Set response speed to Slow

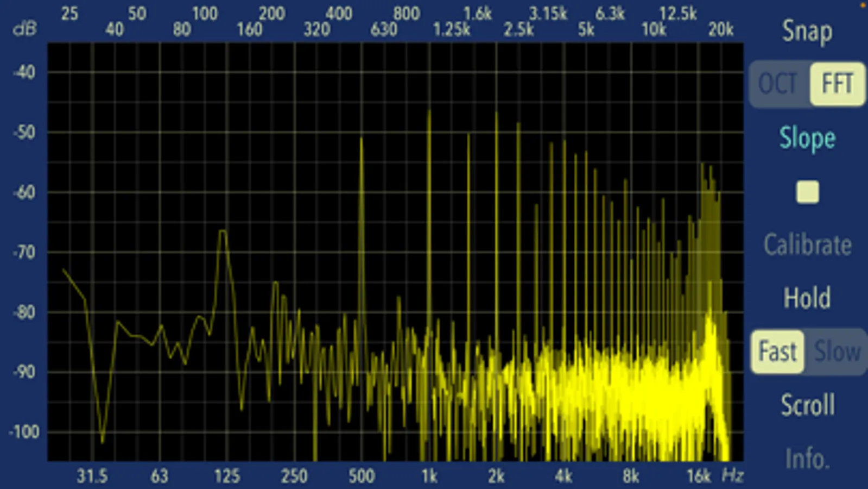click(837, 352)
